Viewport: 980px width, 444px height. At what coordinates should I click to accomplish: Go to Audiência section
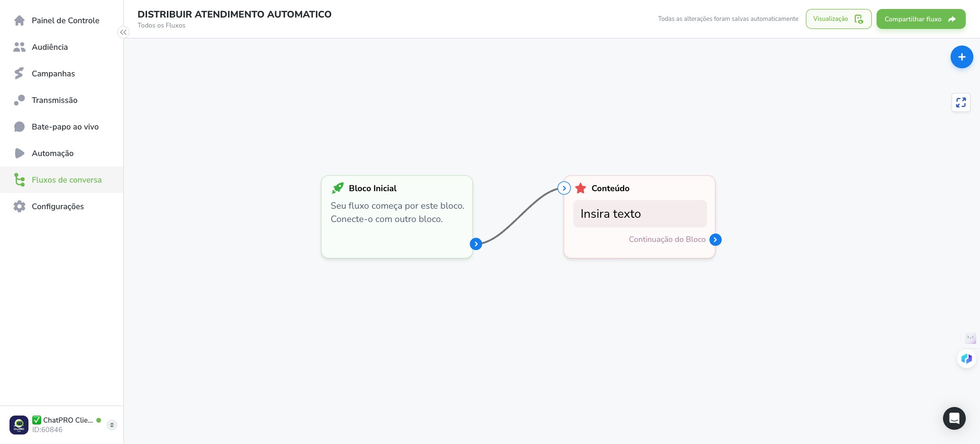62,47
